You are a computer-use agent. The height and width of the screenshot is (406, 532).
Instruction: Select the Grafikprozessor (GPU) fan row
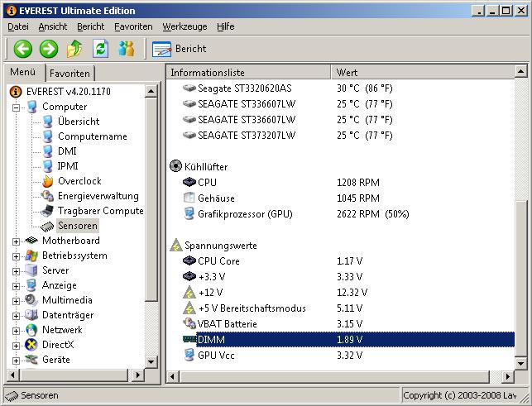click(340, 214)
